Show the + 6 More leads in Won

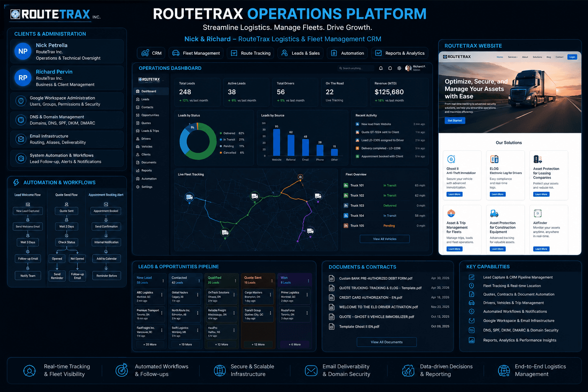point(295,345)
